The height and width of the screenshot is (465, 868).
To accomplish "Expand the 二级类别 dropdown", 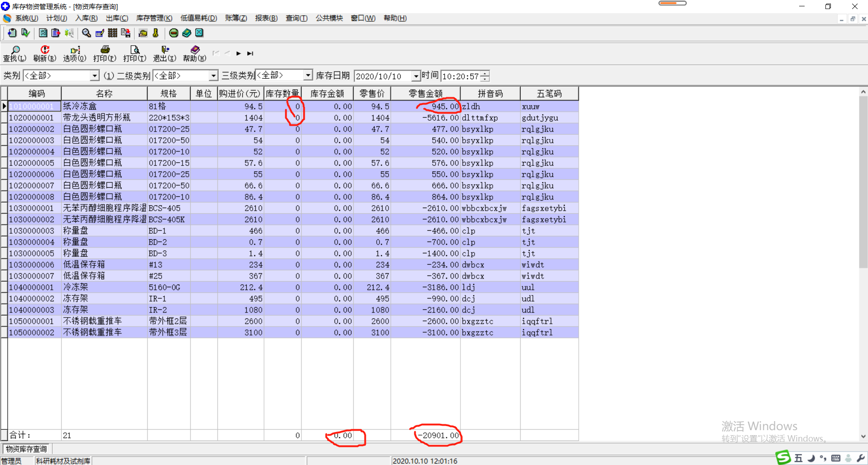I will click(213, 76).
